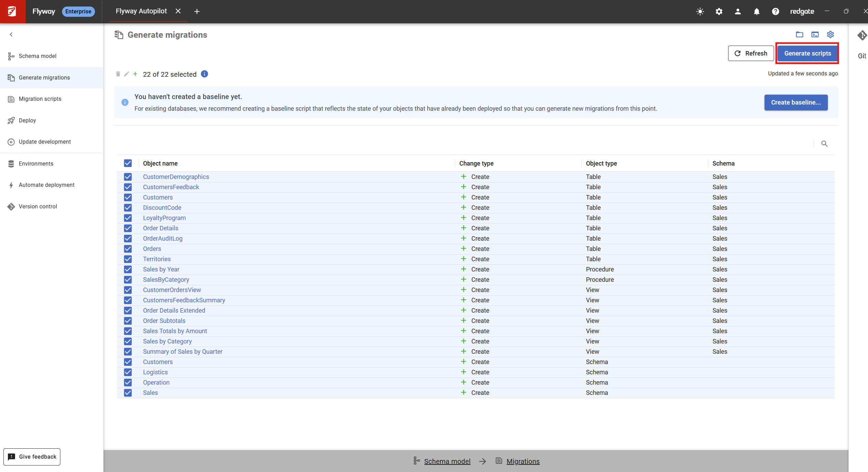The image size is (868, 472).
Task: Click the Generate scripts button
Action: (x=807, y=53)
